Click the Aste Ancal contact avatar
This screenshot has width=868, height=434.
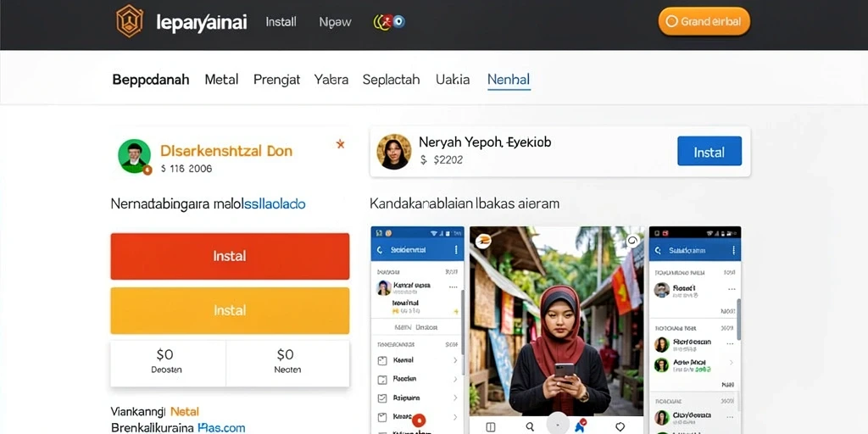pos(661,364)
